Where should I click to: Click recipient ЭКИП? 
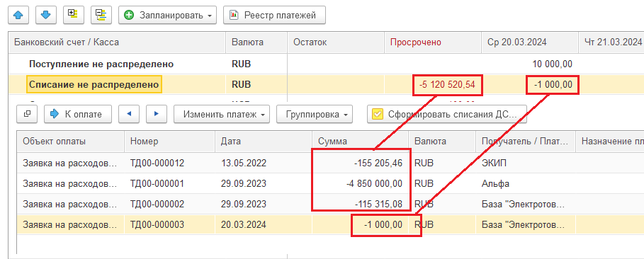tap(494, 163)
